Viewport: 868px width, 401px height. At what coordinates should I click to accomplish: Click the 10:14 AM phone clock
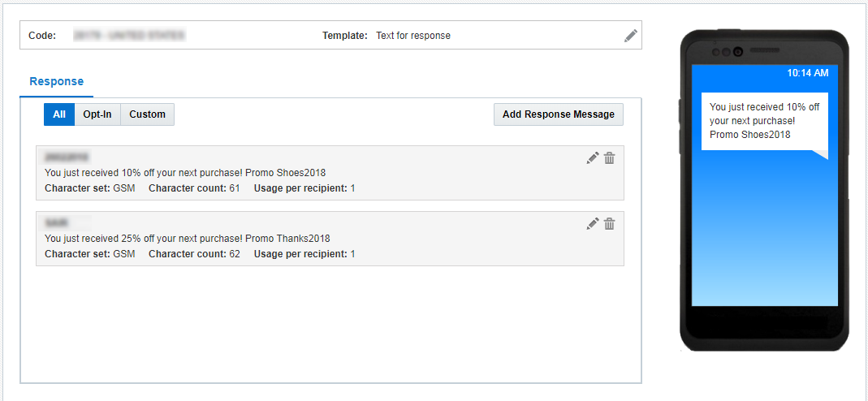coord(807,73)
